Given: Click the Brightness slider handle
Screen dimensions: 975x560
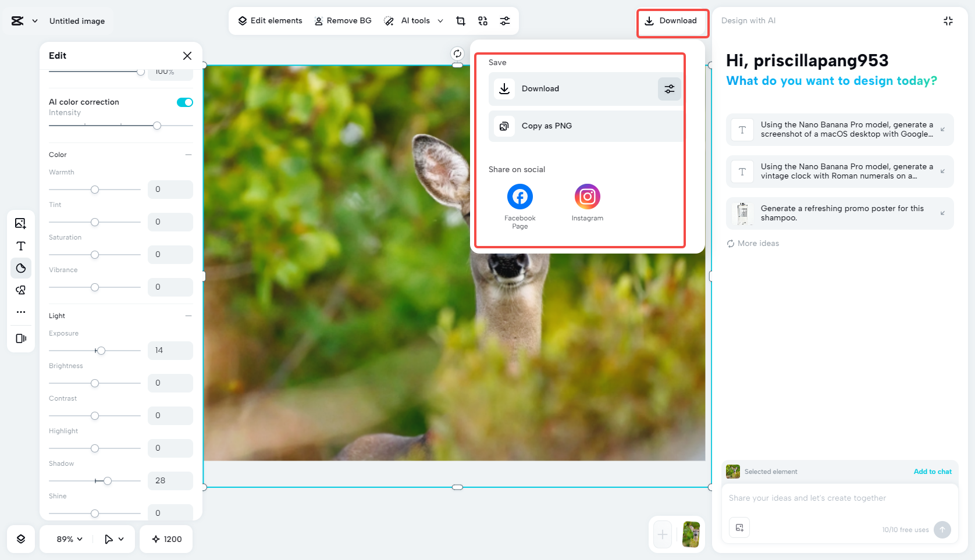Looking at the screenshot, I should [95, 383].
